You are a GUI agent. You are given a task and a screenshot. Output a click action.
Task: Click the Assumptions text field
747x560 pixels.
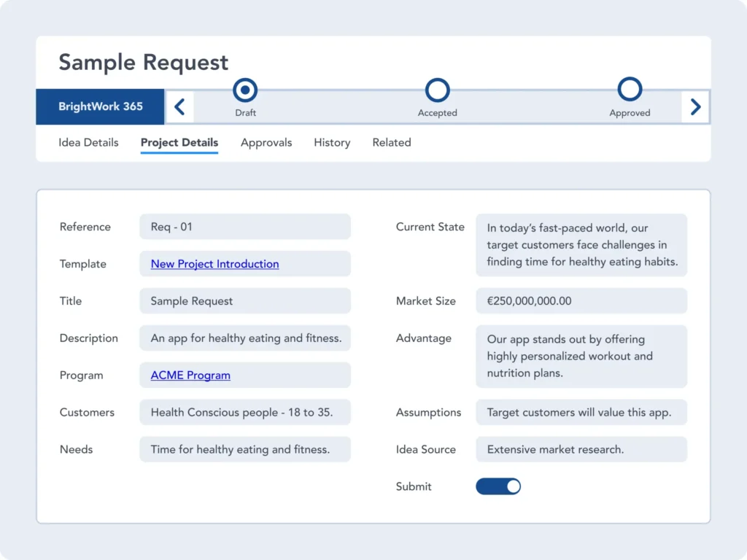click(581, 412)
